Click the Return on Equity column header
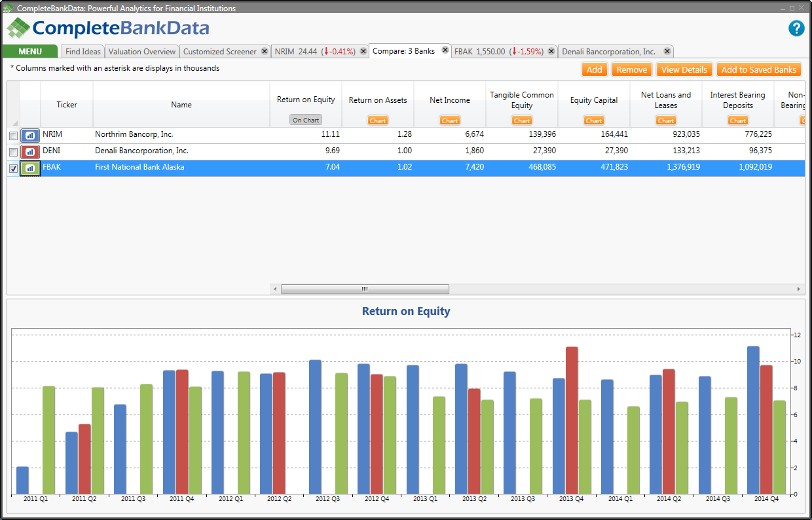812x520 pixels. [306, 100]
